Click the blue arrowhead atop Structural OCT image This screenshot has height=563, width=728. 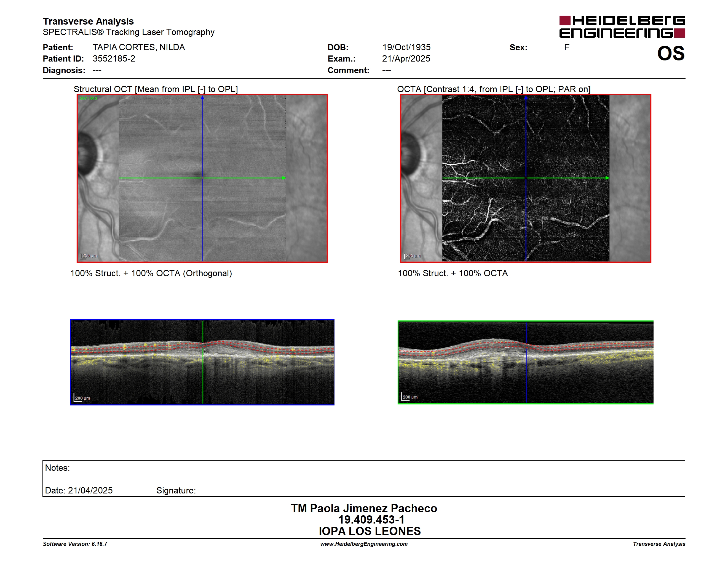point(202,98)
